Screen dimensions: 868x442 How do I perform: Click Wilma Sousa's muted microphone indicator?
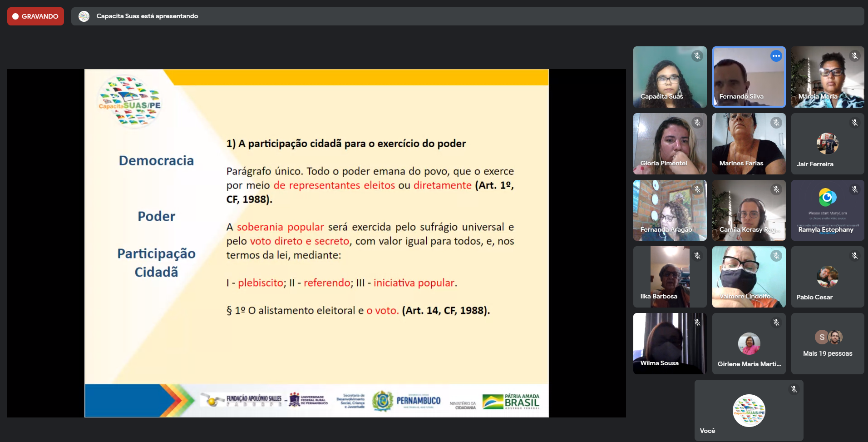coord(697,323)
